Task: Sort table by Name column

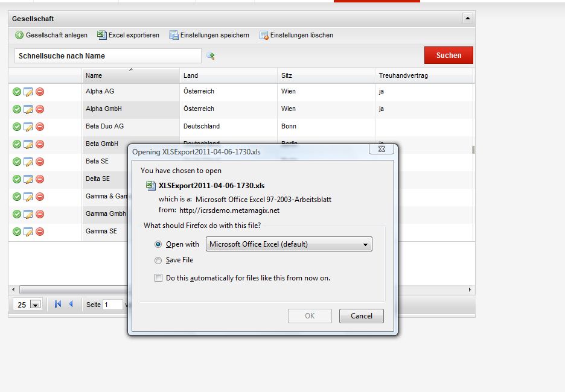Action: click(x=130, y=75)
